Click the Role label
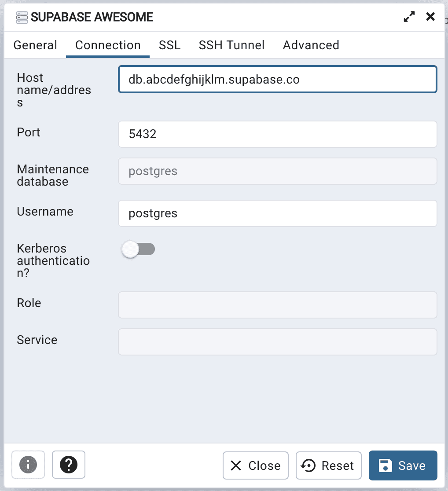 click(x=29, y=303)
